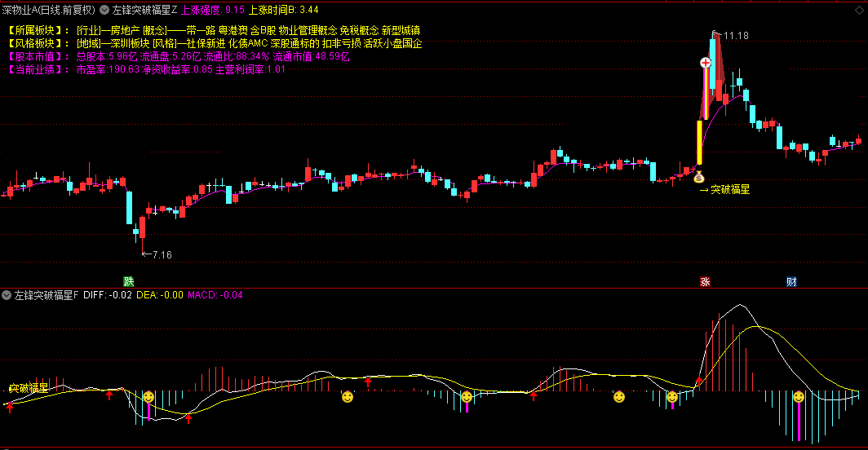Click the leftmost smiley face in the MACD pane
The width and height of the screenshot is (868, 450).
[148, 397]
